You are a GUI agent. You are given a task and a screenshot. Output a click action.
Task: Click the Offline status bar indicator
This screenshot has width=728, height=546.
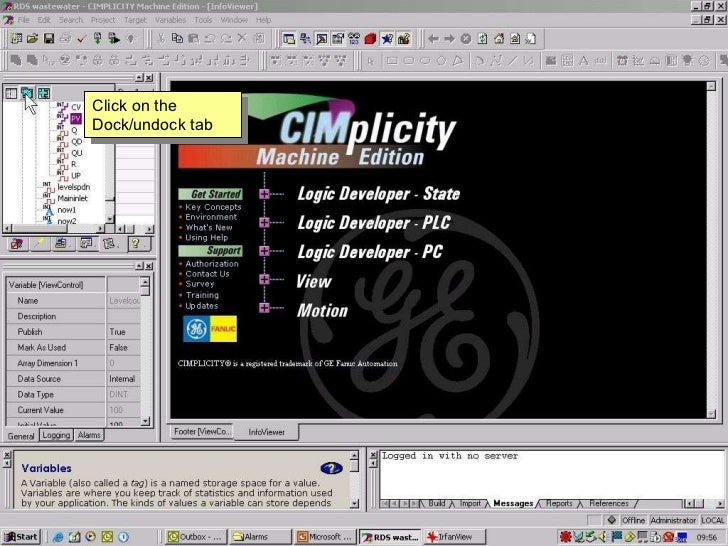pos(634,520)
